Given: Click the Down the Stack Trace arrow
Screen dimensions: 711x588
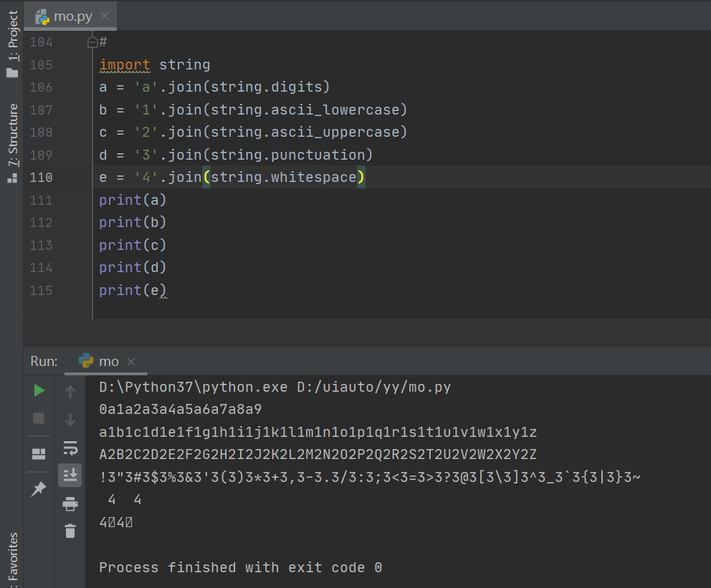Looking at the screenshot, I should [x=70, y=420].
